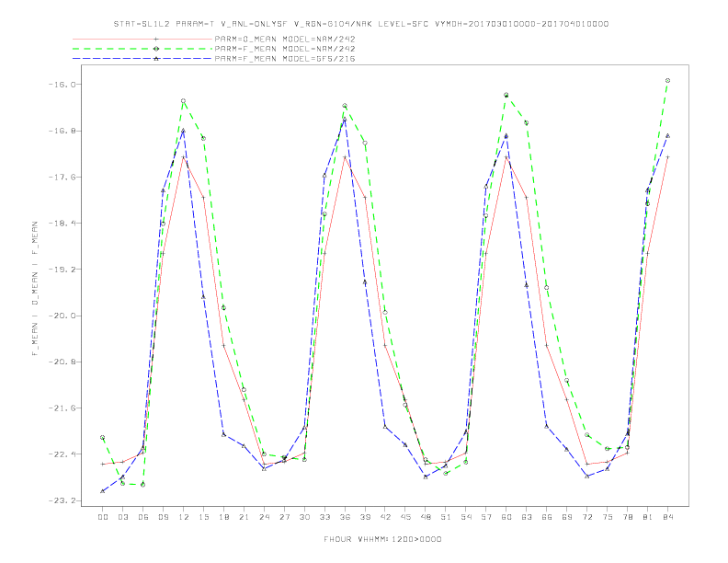Viewport: 728px width, 563px height.
Task: Click the x-axis tick label 03
Action: coord(122,517)
